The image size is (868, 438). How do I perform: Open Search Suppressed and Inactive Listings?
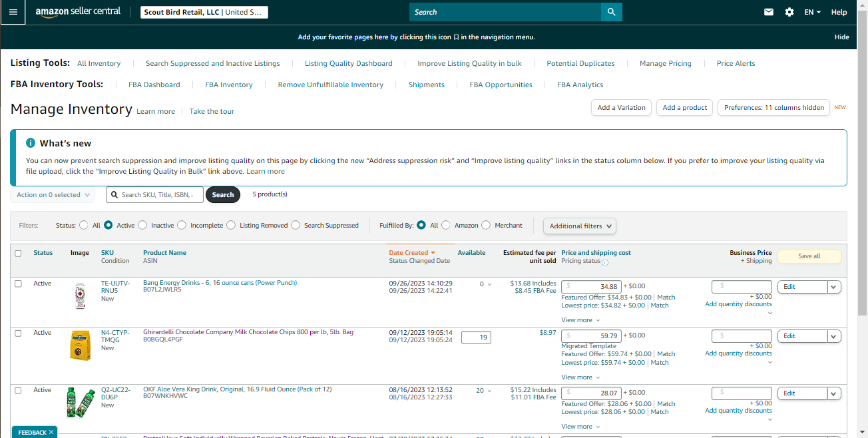(213, 64)
